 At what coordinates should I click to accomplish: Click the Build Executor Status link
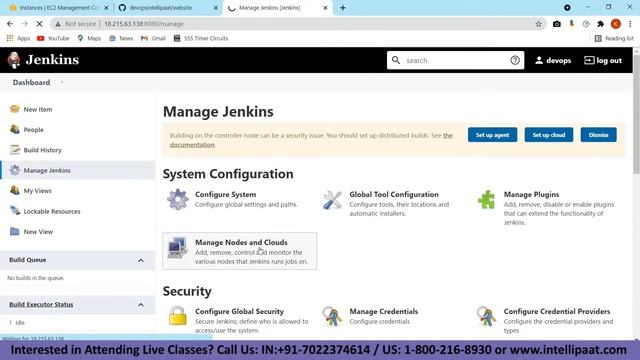click(x=41, y=304)
